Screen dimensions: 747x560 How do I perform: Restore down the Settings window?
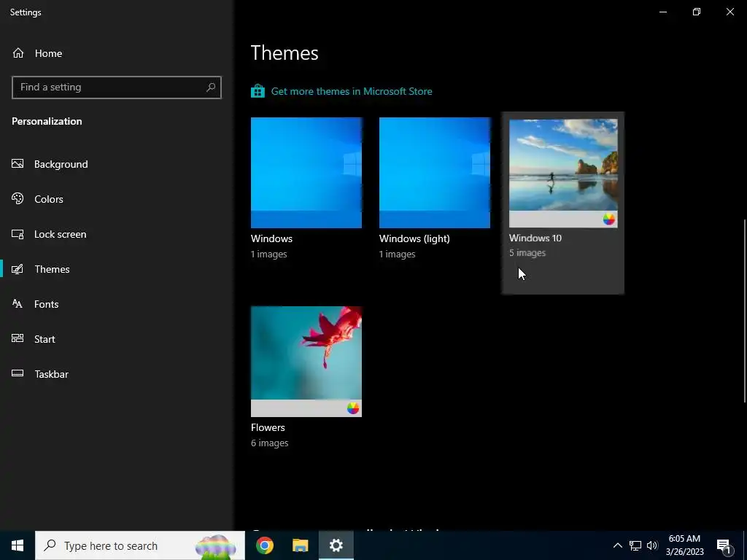click(697, 12)
